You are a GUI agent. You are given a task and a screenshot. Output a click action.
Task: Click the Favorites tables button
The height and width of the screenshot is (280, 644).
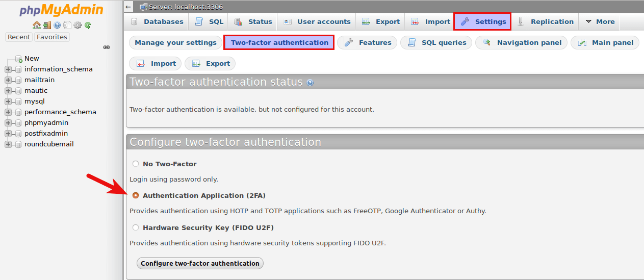(51, 37)
